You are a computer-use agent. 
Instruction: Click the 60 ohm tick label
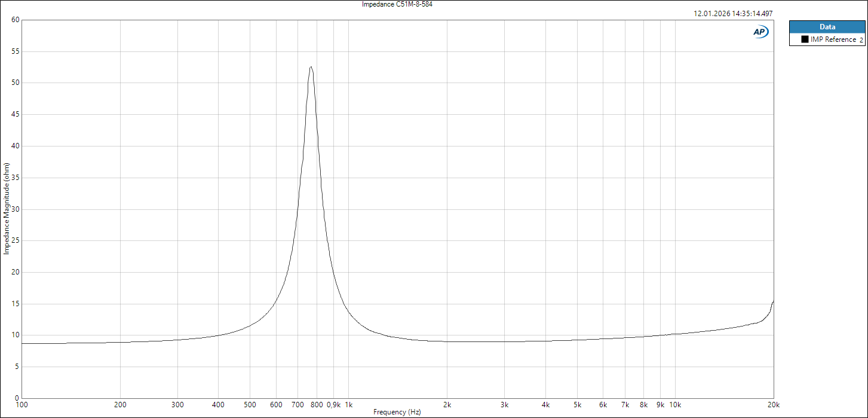(16, 20)
